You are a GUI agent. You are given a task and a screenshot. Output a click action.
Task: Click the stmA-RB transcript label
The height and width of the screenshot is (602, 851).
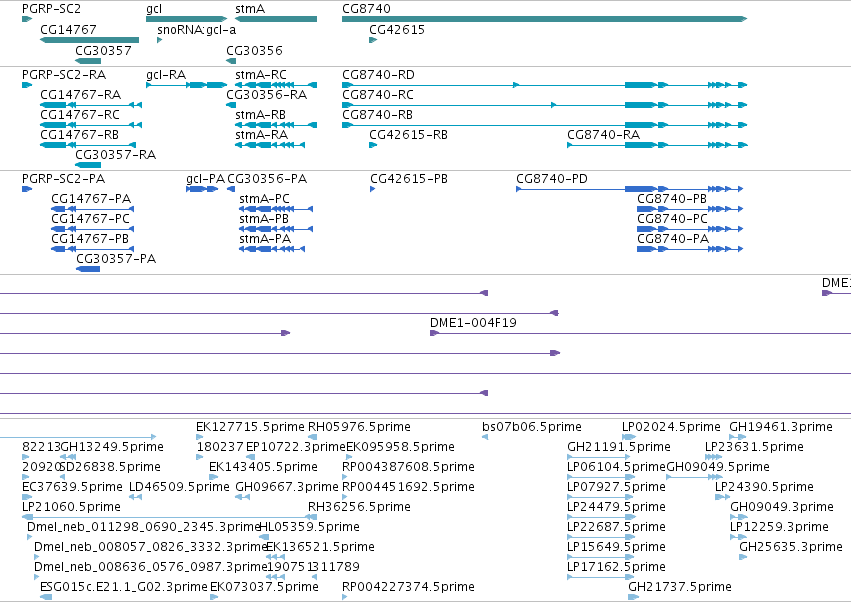[261, 115]
